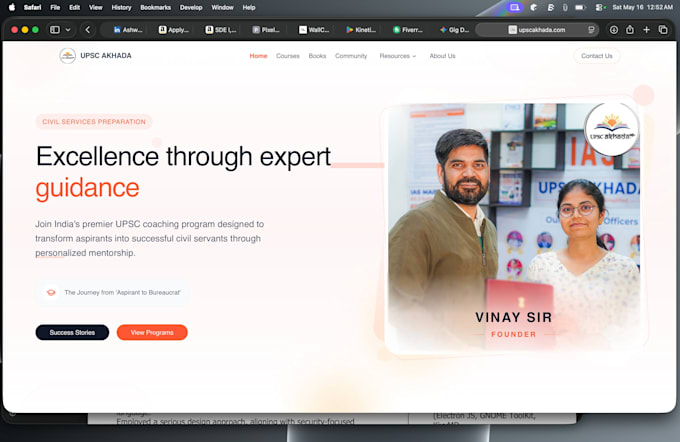
Task: Open the Books nav link
Action: point(317,56)
